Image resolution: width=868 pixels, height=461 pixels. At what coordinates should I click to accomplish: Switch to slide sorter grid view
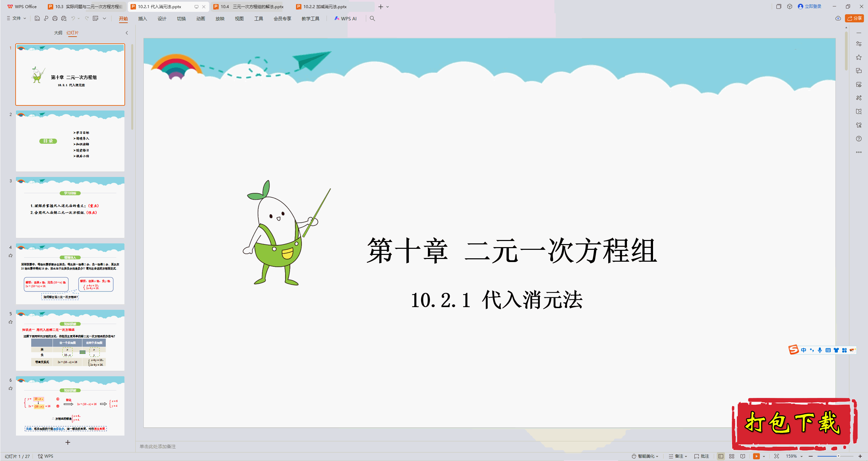click(732, 456)
